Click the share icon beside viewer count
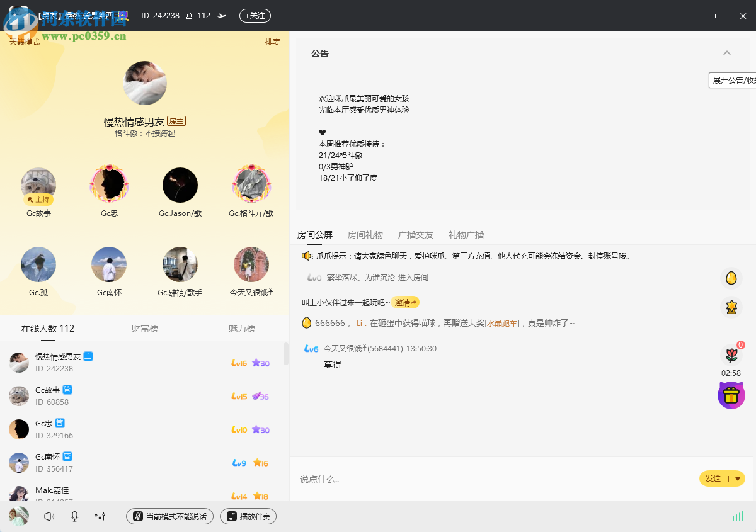 click(220, 17)
